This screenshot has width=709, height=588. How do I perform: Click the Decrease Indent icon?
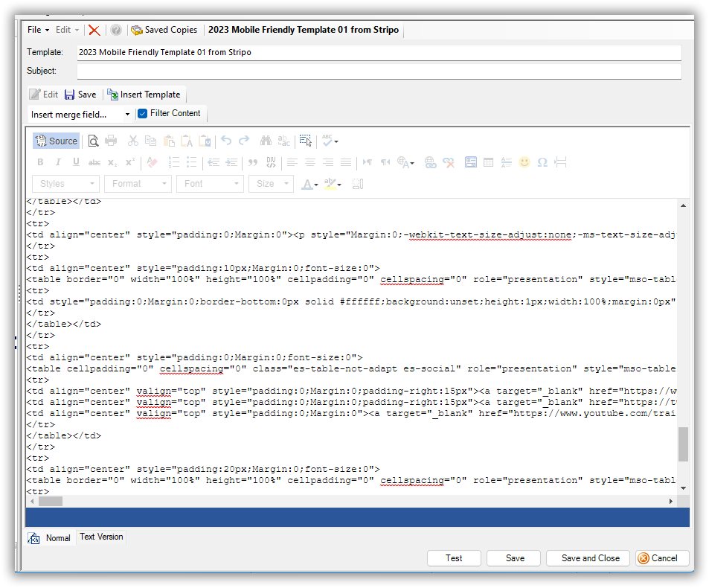pos(214,162)
